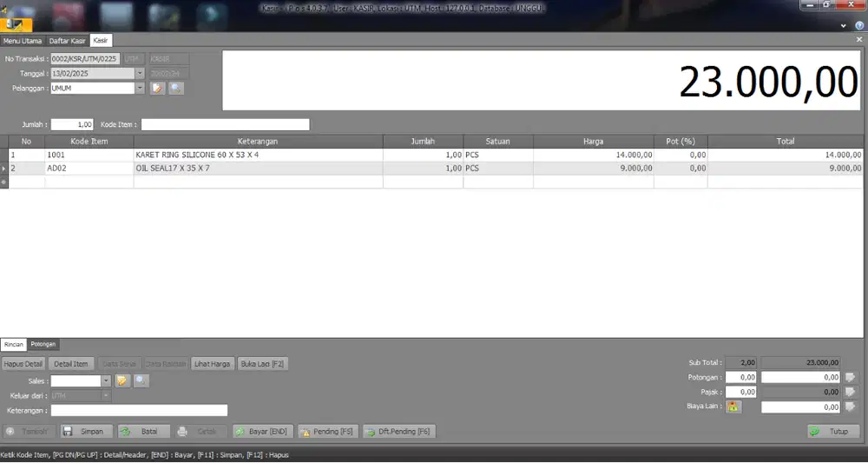
Task: Open the Potongan tab
Action: pyautogui.click(x=43, y=344)
